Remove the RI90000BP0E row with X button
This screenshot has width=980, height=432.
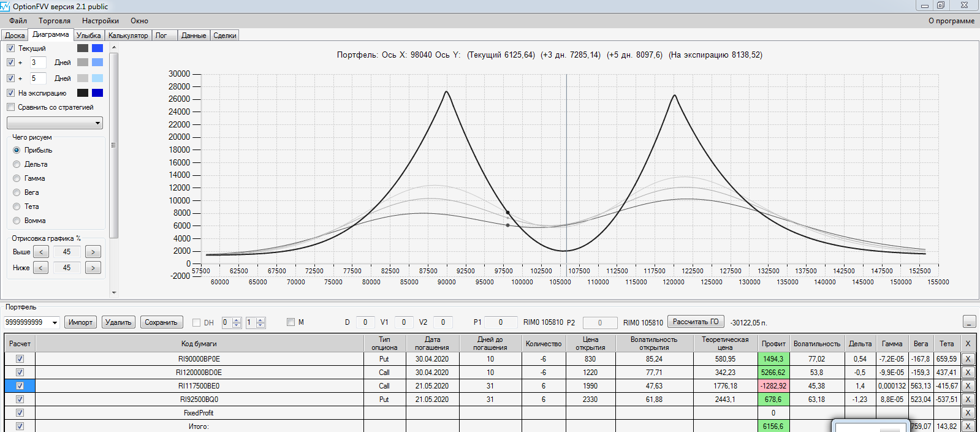click(968, 359)
